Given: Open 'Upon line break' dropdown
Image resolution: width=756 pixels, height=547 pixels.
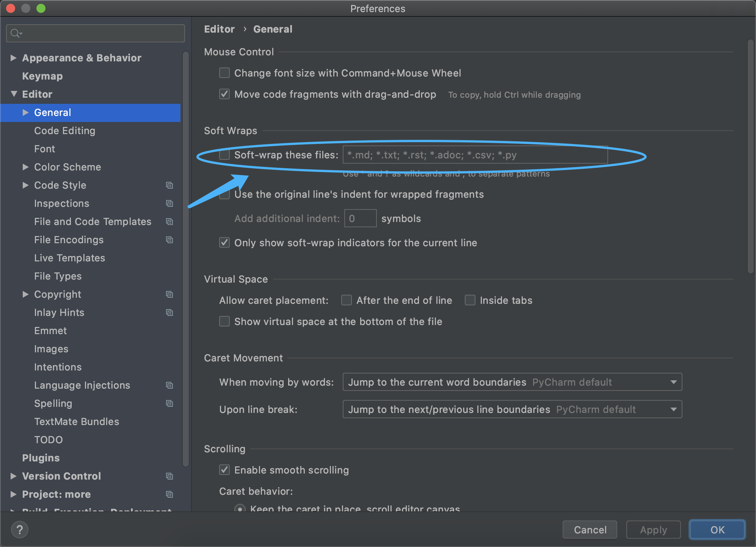Looking at the screenshot, I should 512,409.
